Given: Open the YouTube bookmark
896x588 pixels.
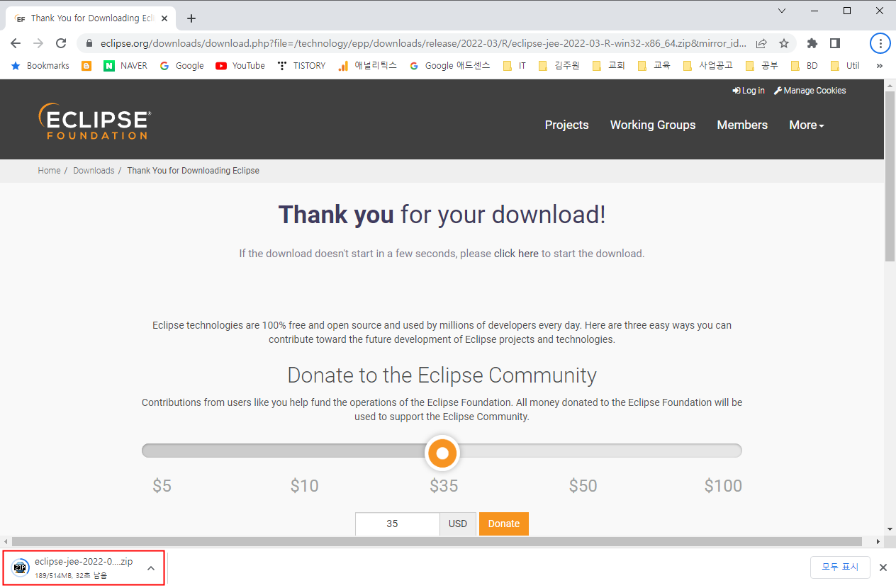Looking at the screenshot, I should coord(240,65).
